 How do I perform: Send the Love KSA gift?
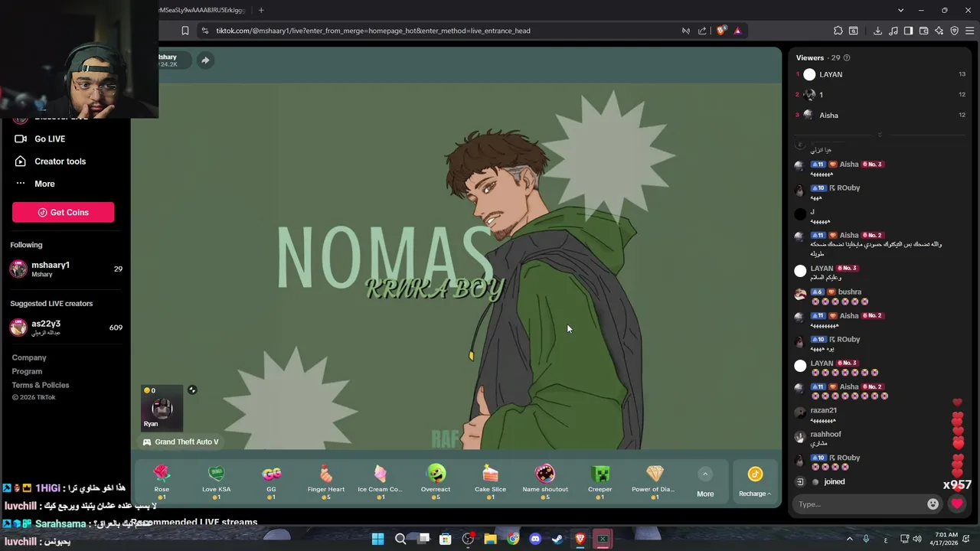coord(216,482)
